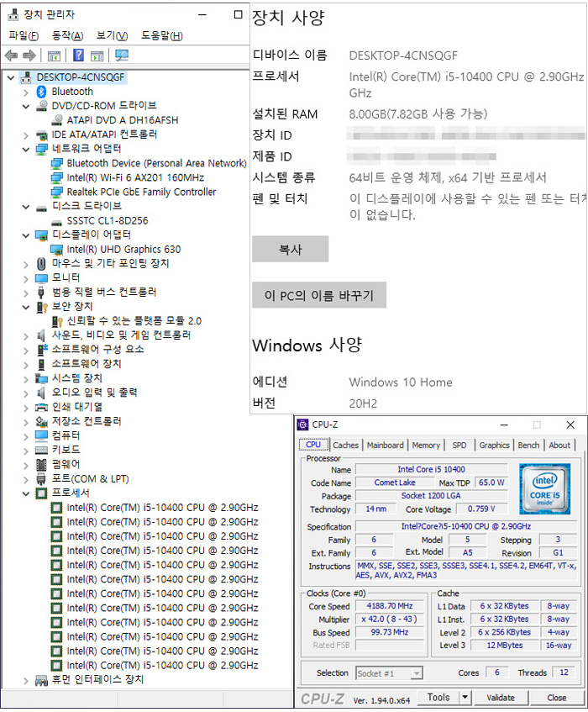Expand the 시스템 장치 node
This screenshot has width=588, height=712.
tap(26, 379)
